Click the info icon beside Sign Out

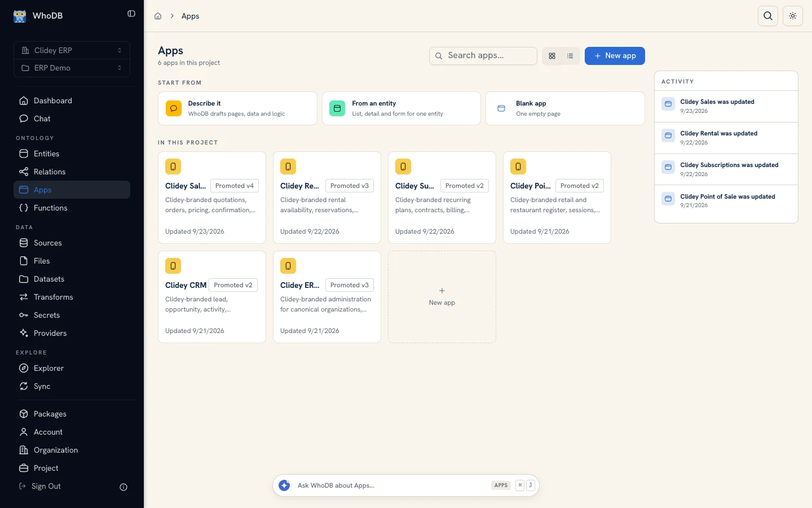[123, 487]
